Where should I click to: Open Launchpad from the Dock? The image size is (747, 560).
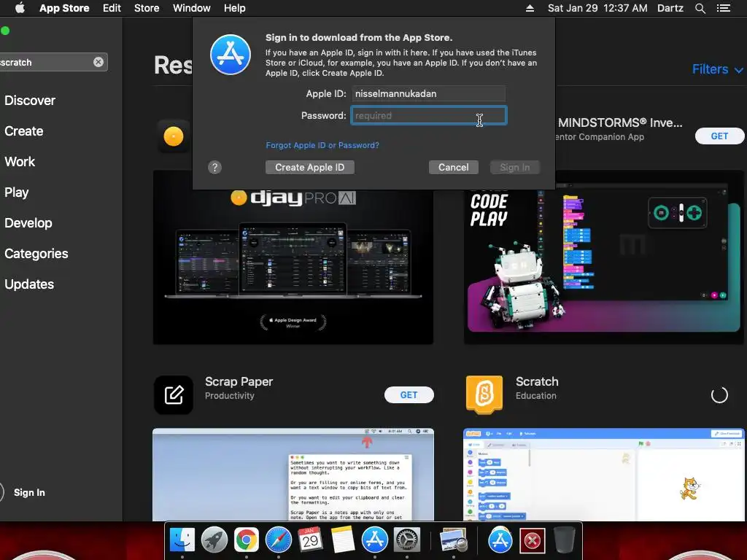coord(214,540)
